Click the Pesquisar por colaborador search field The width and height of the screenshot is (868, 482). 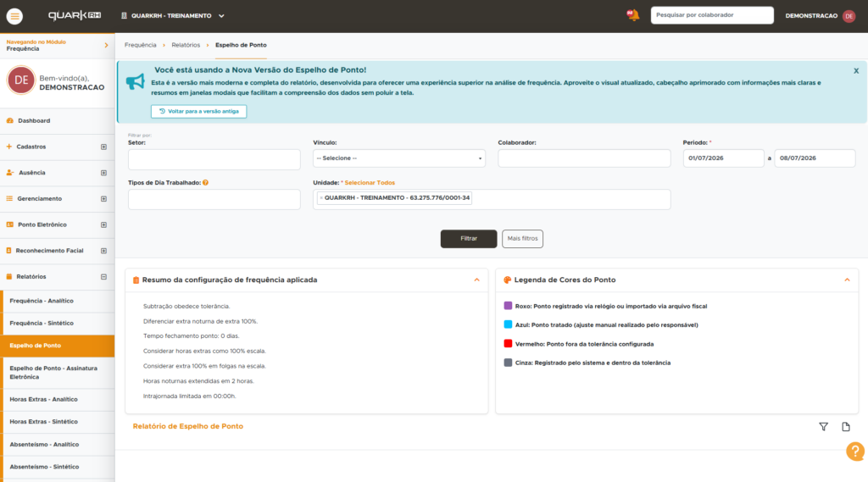(x=712, y=15)
